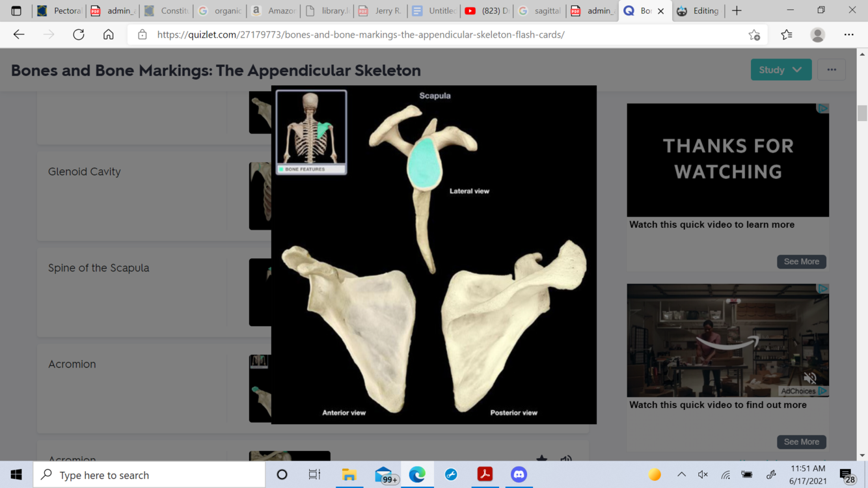Open the set's more options menu
Viewport: 868px width, 488px height.
pyautogui.click(x=832, y=70)
